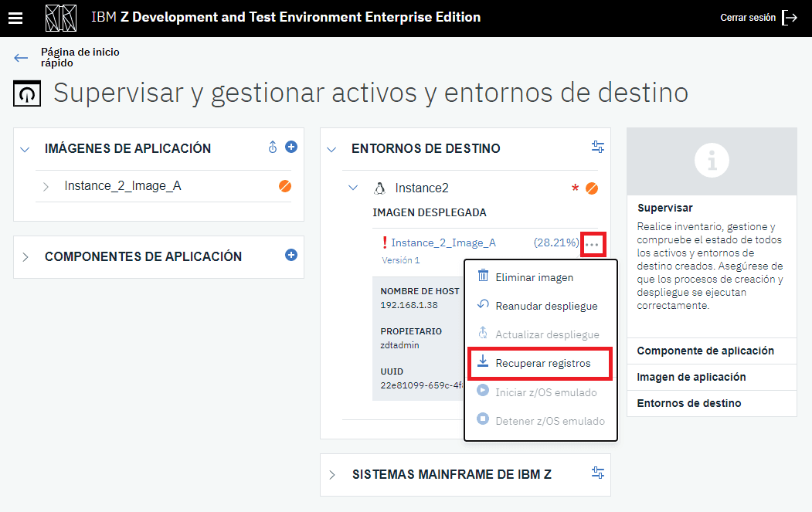The image size is (812, 512).
Task: Click the back arrow to quick start page
Action: (21, 58)
